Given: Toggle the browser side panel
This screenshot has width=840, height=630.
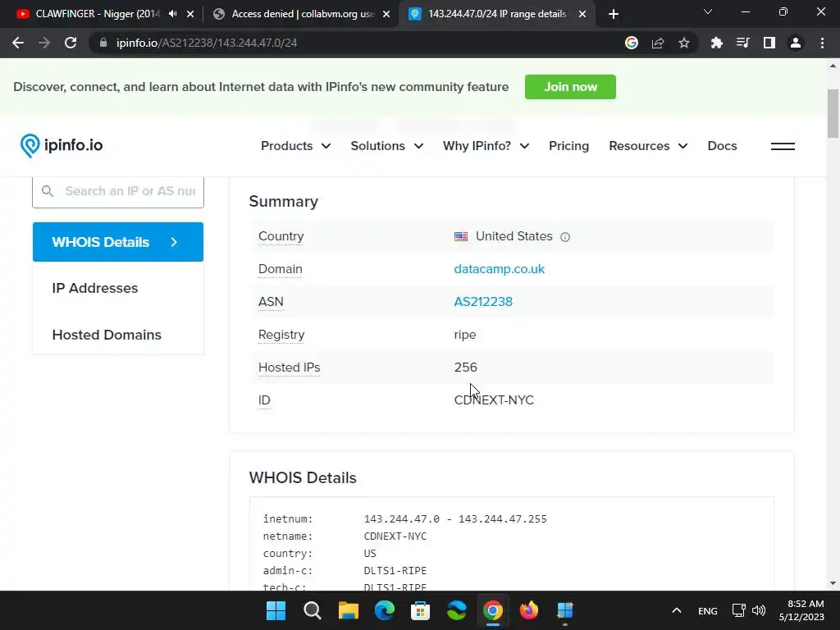Looking at the screenshot, I should [x=769, y=43].
